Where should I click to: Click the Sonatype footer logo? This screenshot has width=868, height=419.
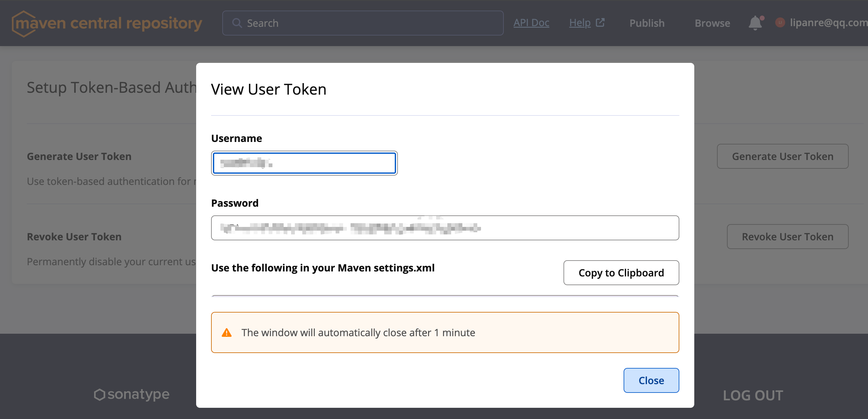click(132, 394)
